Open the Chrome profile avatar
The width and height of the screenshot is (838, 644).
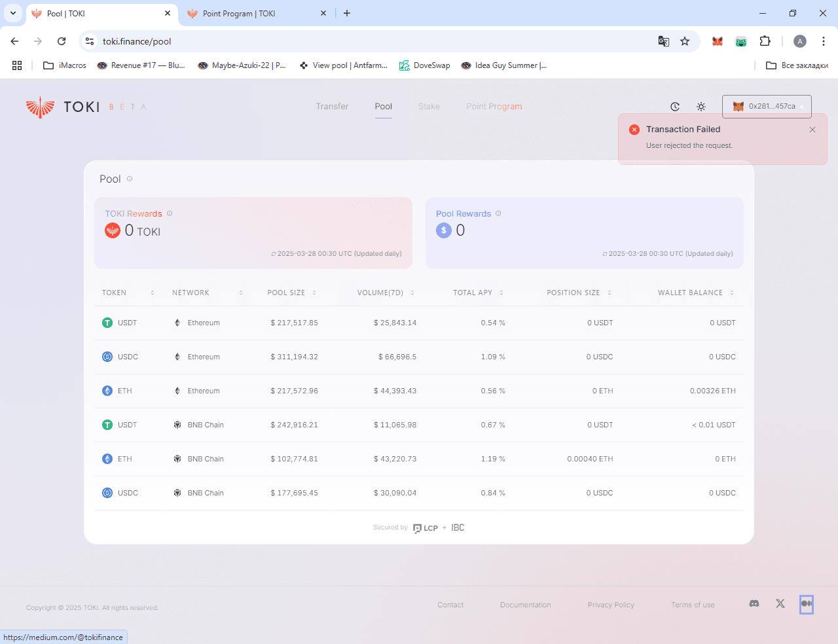point(800,41)
